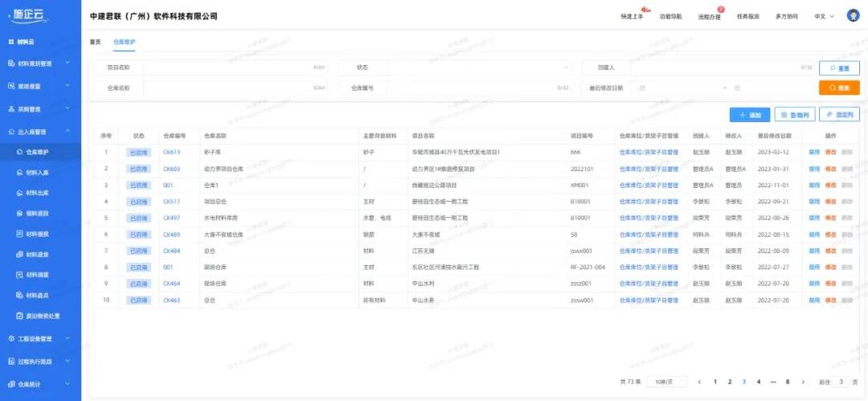Focus the 项目名称 filter input
The image size is (868, 401).
(x=235, y=67)
